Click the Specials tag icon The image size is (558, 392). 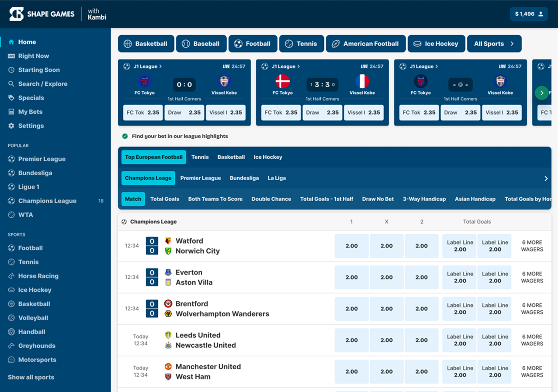pos(11,98)
